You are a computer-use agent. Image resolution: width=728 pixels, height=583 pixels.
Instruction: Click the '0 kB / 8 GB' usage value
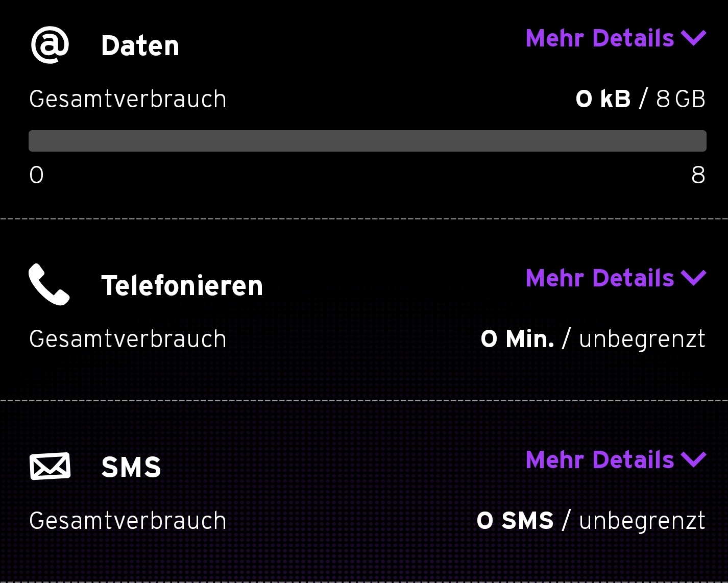640,99
